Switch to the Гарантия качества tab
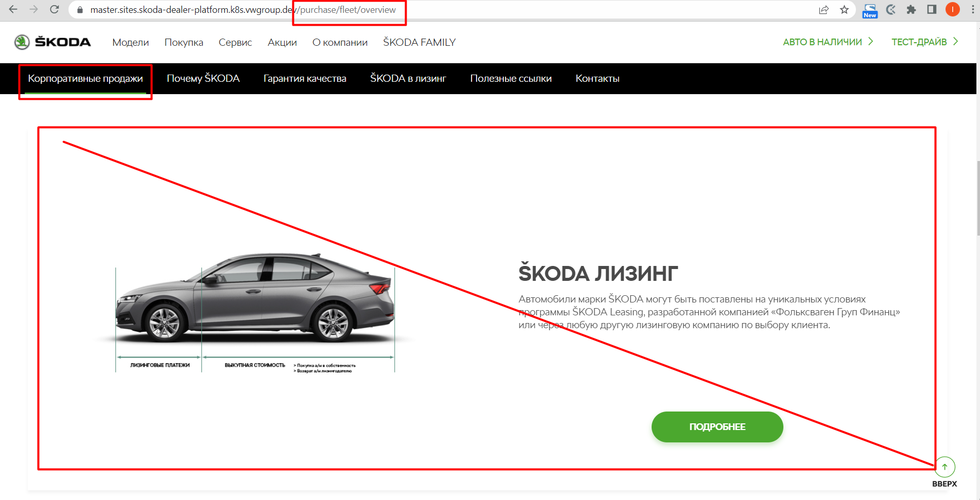 tap(305, 78)
